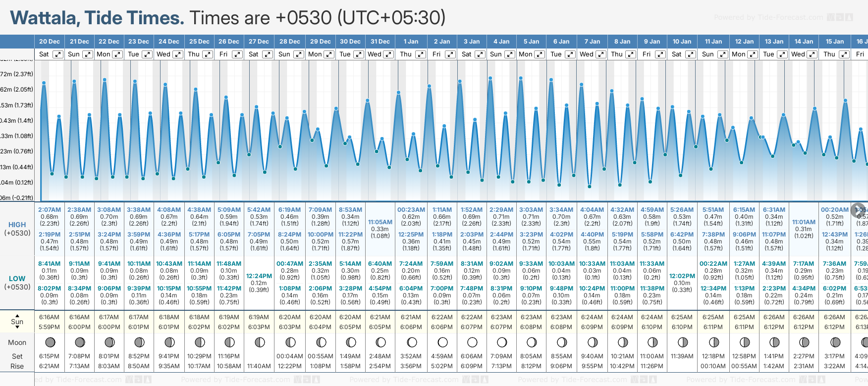Select the 1 Jan date header
Screen dimensions: 868x386
[411, 42]
